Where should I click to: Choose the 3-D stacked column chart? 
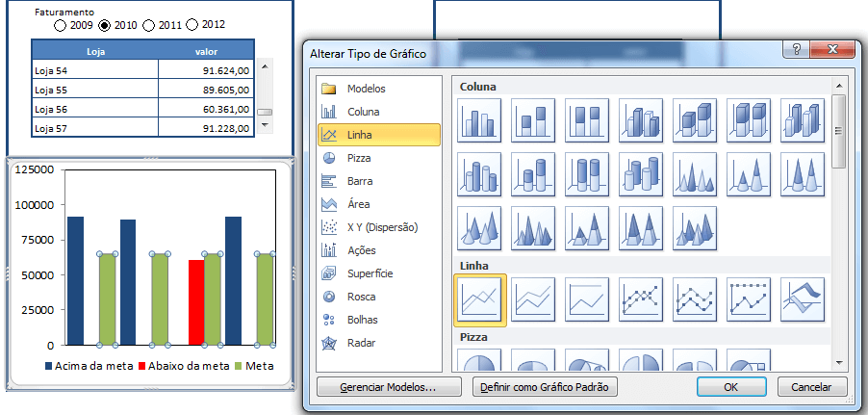pyautogui.click(x=695, y=120)
